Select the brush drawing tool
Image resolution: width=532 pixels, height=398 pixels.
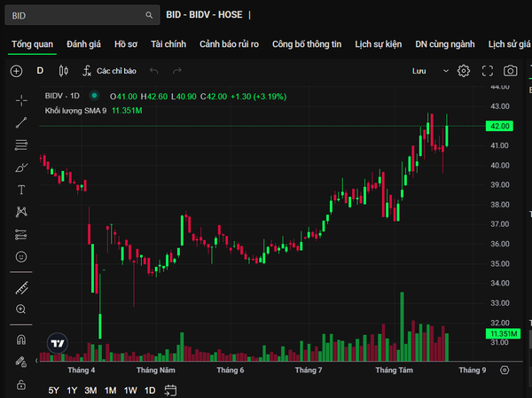(21, 168)
